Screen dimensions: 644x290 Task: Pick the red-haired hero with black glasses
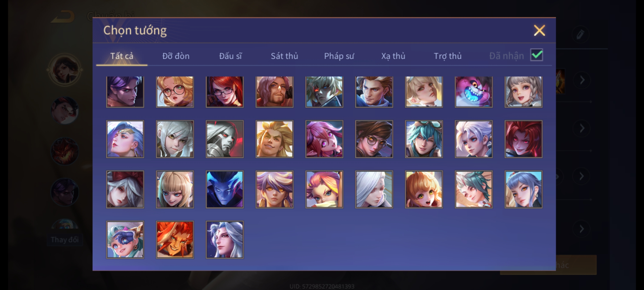(225, 92)
